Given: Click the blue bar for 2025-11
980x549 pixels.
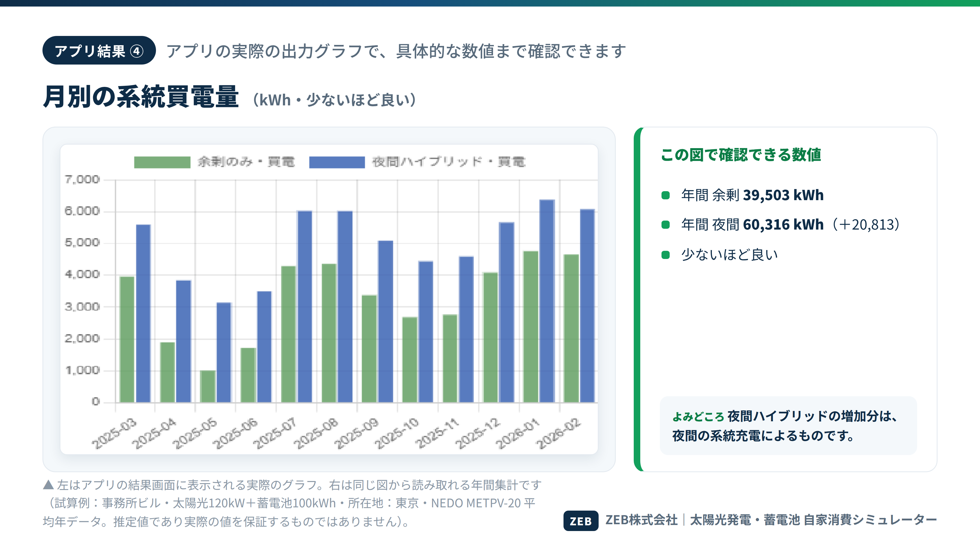Looking at the screenshot, I should tap(466, 330).
